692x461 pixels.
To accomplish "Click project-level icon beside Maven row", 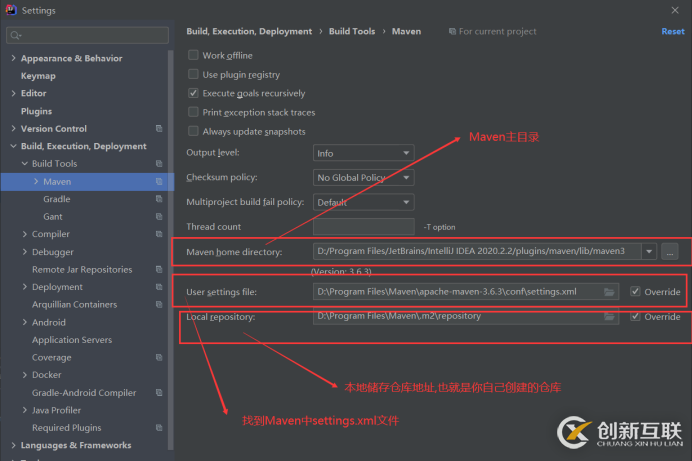I will 159,181.
